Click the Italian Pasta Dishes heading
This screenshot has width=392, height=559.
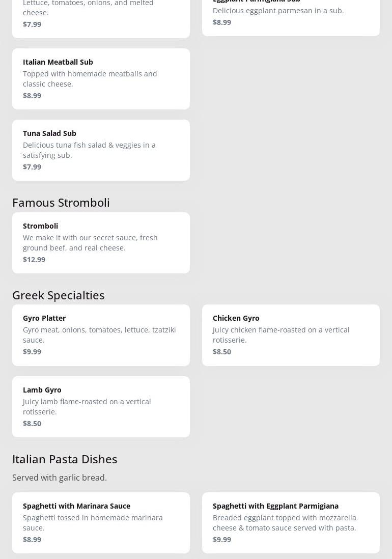coord(65,459)
